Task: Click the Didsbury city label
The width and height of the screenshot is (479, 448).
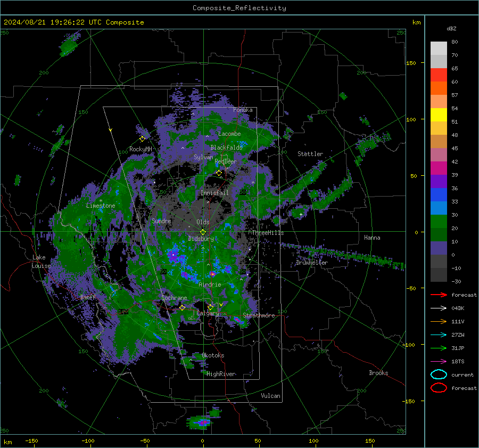Action: tap(201, 239)
